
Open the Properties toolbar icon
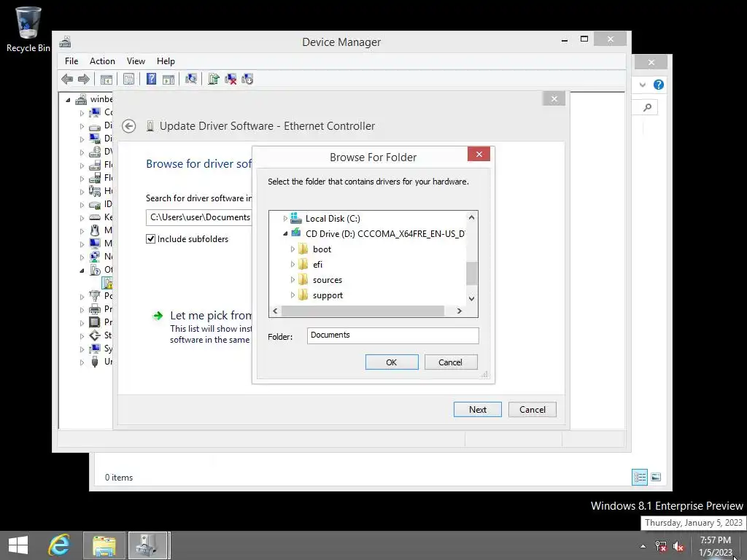pos(128,79)
